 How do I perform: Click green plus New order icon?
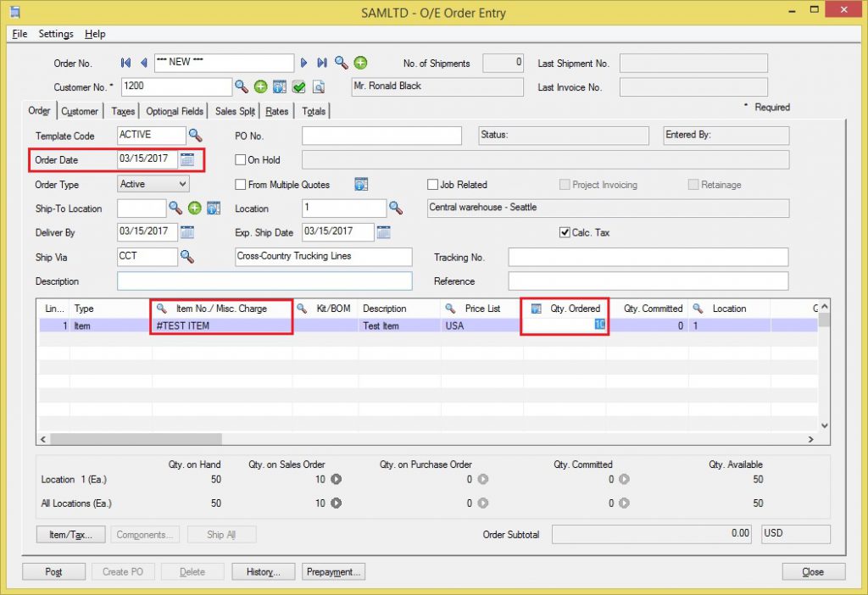[360, 63]
